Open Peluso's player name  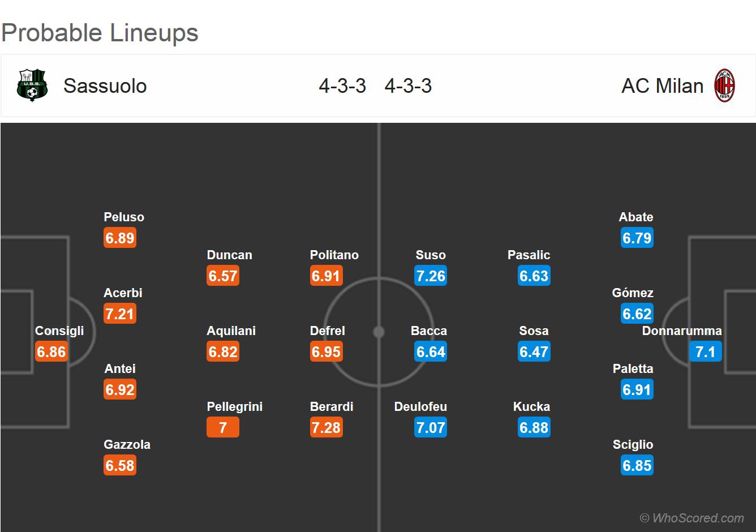[x=124, y=217]
